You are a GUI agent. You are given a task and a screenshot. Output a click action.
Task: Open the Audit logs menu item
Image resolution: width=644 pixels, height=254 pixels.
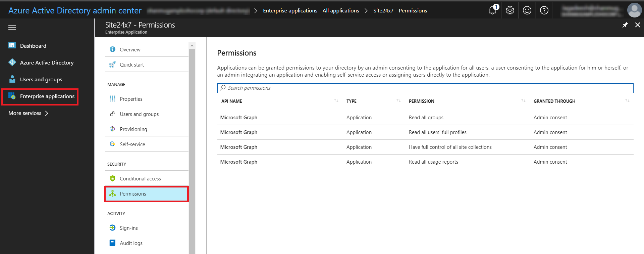[x=131, y=243]
